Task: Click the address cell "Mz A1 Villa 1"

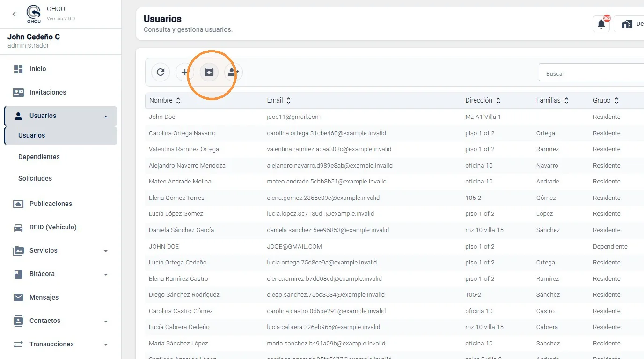Action: point(483,117)
